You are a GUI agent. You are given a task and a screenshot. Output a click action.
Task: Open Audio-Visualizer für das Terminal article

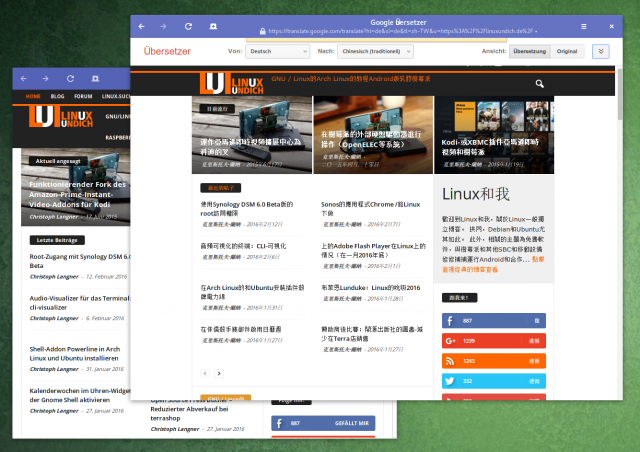[80, 303]
